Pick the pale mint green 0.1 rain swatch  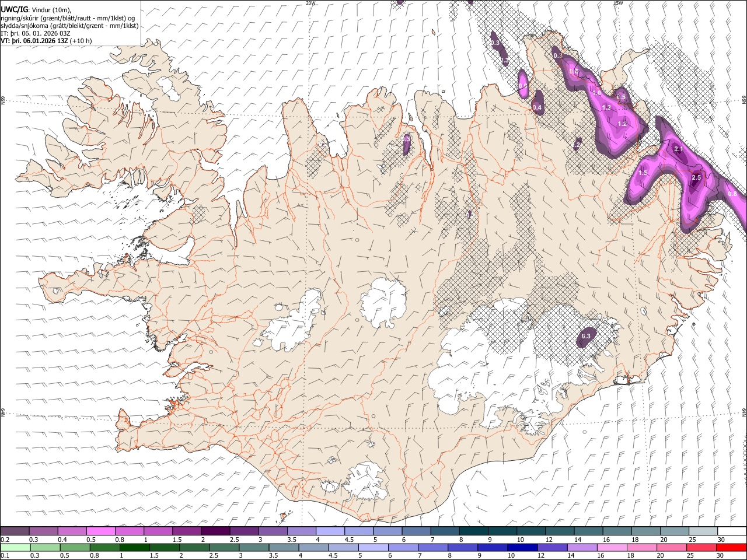tap(15, 547)
